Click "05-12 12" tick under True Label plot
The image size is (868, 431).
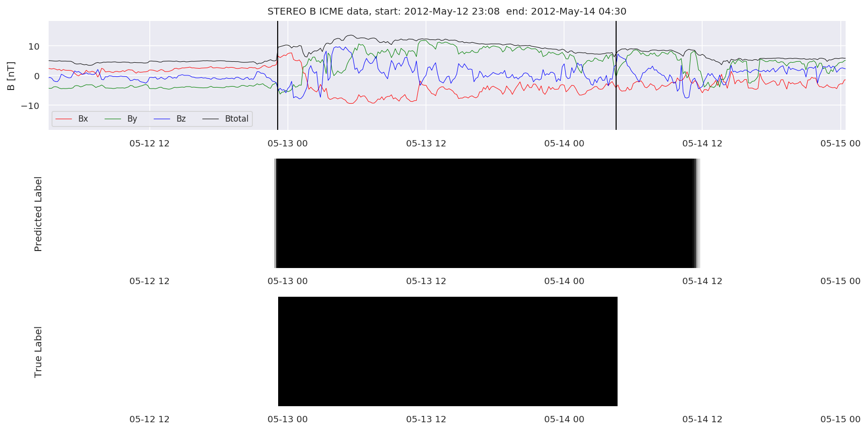(x=149, y=419)
